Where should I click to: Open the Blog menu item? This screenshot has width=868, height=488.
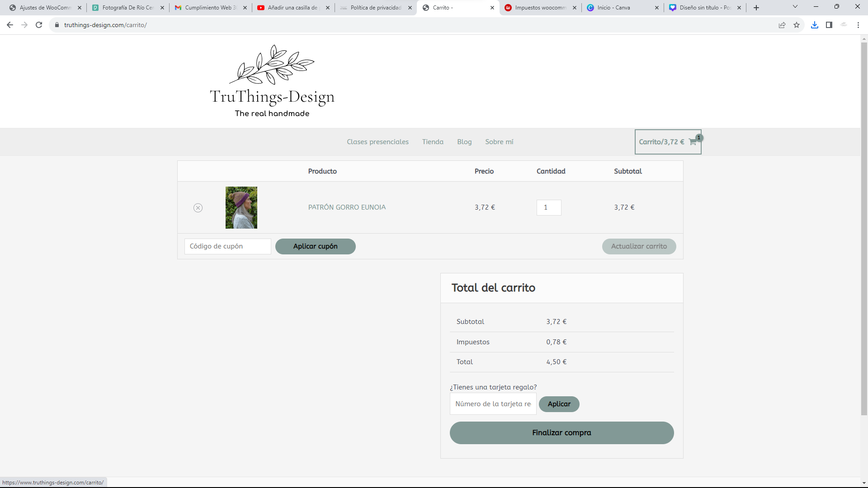click(x=464, y=142)
